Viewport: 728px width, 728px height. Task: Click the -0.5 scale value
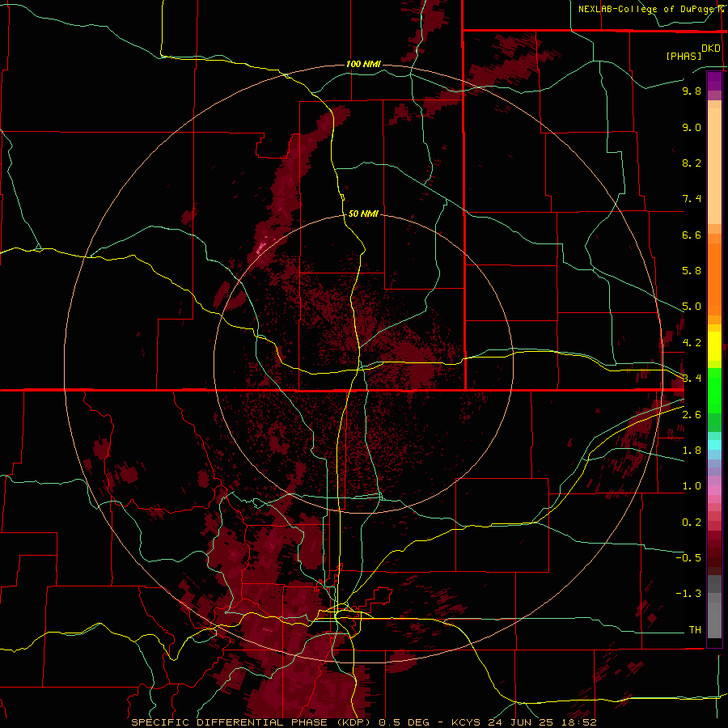[x=688, y=557]
